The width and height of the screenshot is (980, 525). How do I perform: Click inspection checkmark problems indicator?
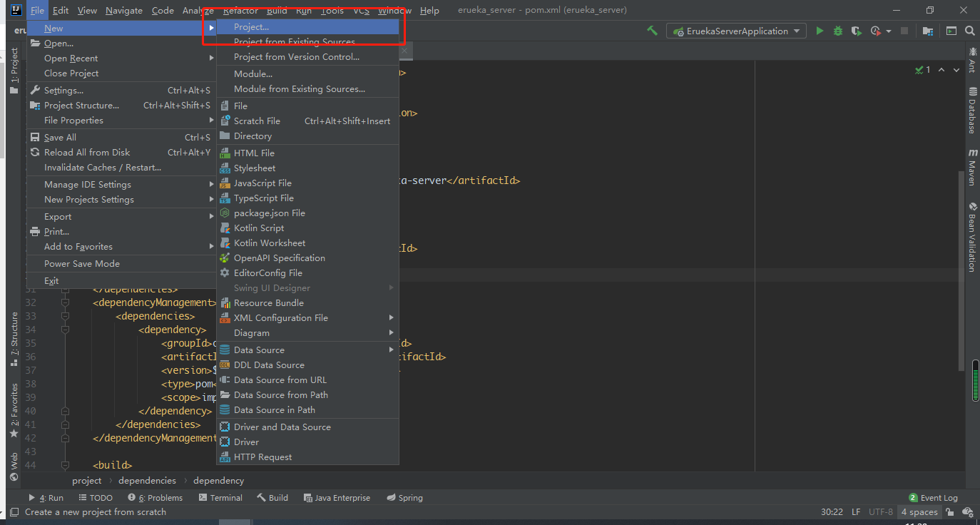pyautogui.click(x=923, y=70)
